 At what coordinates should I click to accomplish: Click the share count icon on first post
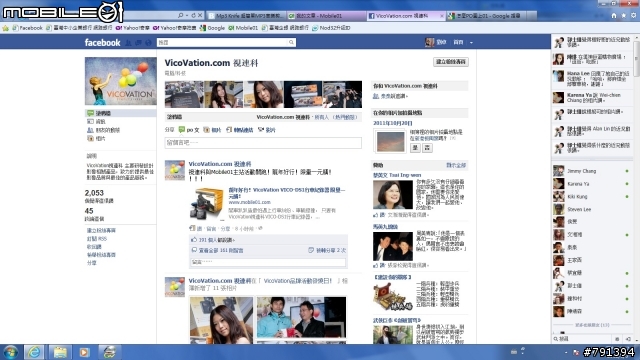coord(311,250)
